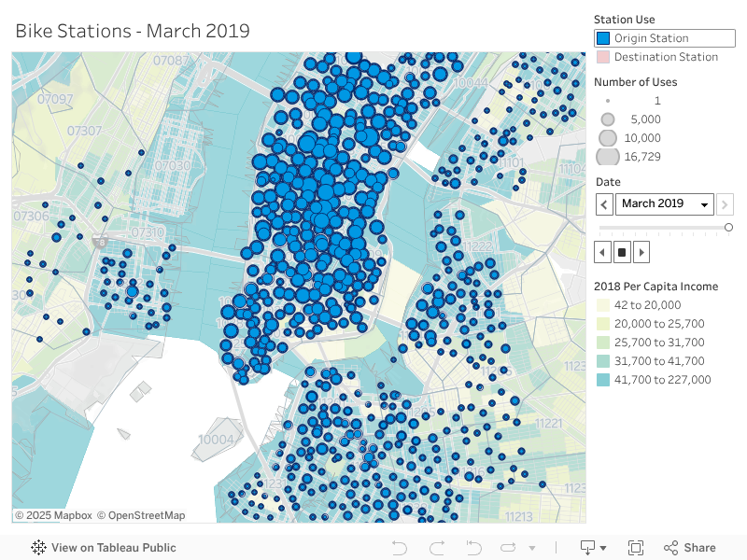Click the Undo arrow in bottom toolbar
The width and height of the screenshot is (747, 560).
(x=400, y=548)
